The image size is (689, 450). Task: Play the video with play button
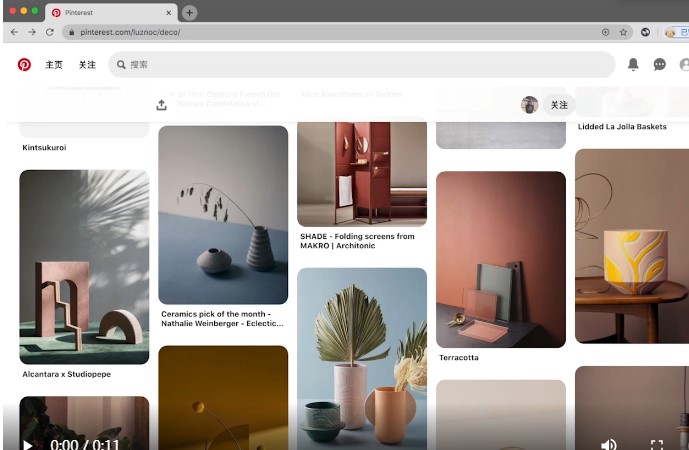(x=27, y=445)
